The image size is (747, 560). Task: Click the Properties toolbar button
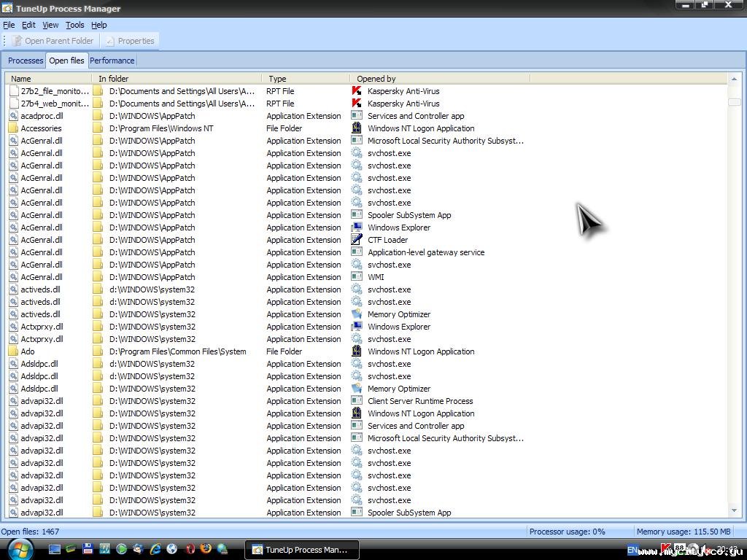pos(130,41)
